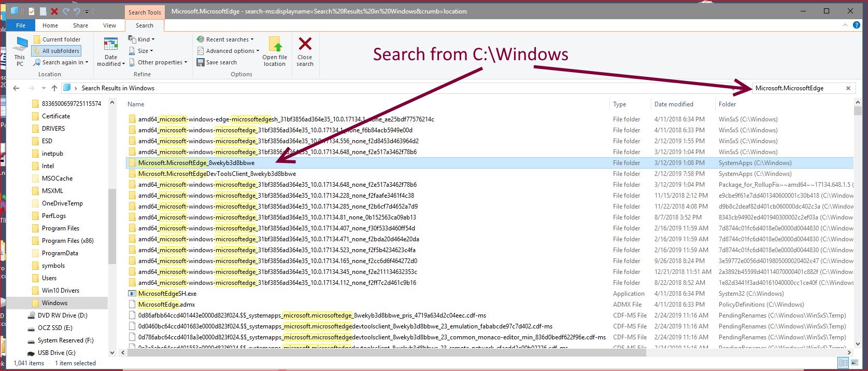Open the ribbon Help question mark icon

click(857, 25)
